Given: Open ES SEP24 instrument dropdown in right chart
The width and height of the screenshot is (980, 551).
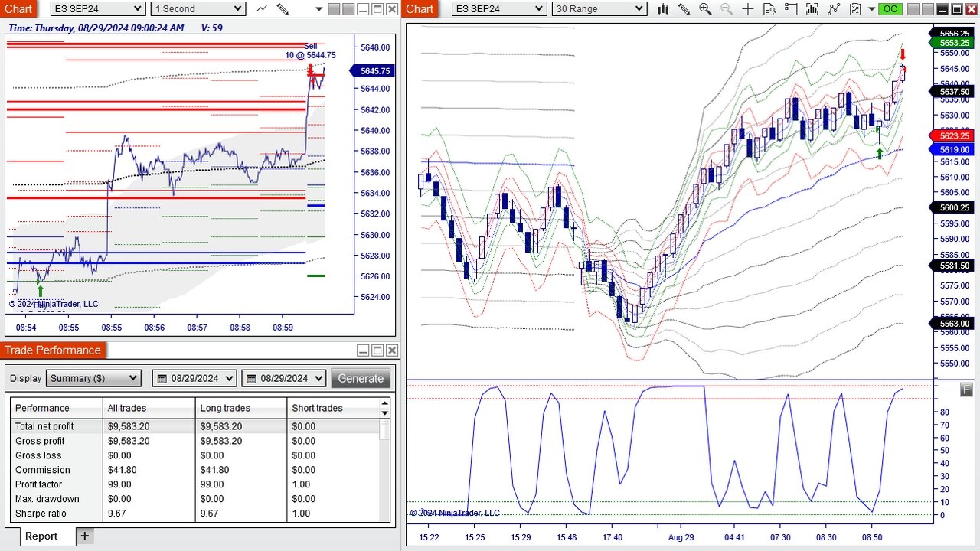Looking at the screenshot, I should pos(499,9).
